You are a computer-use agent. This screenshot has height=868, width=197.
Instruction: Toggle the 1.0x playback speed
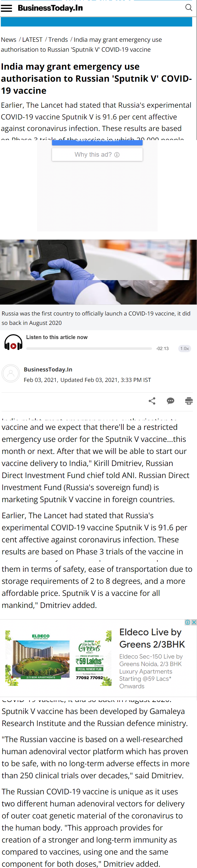[x=184, y=348]
